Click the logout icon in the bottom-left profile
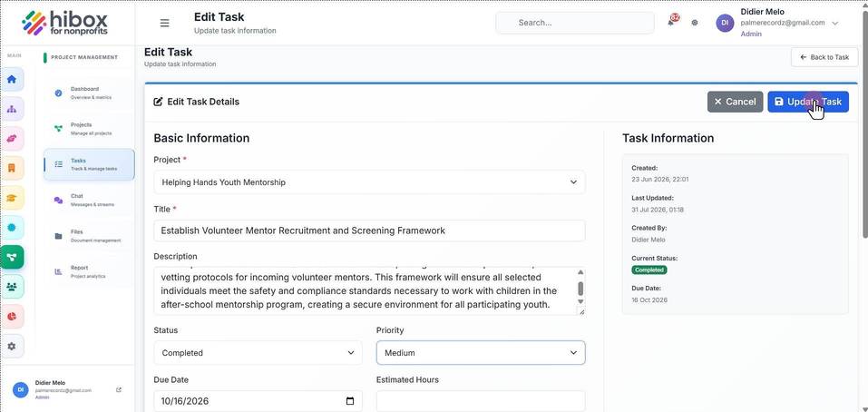This screenshot has width=868, height=412. tap(119, 390)
